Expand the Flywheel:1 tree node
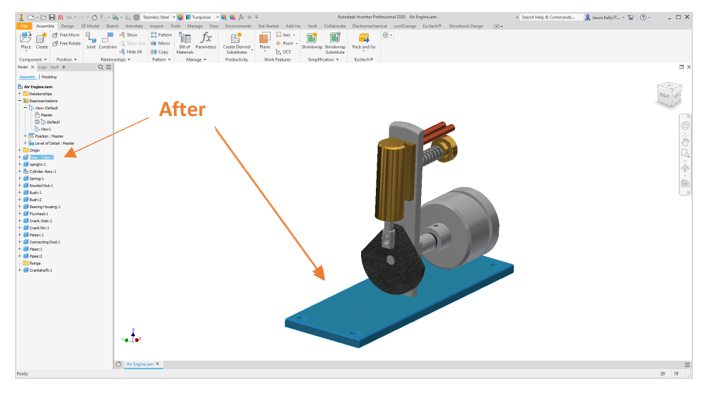Image resolution: width=705 pixels, height=394 pixels. point(19,214)
